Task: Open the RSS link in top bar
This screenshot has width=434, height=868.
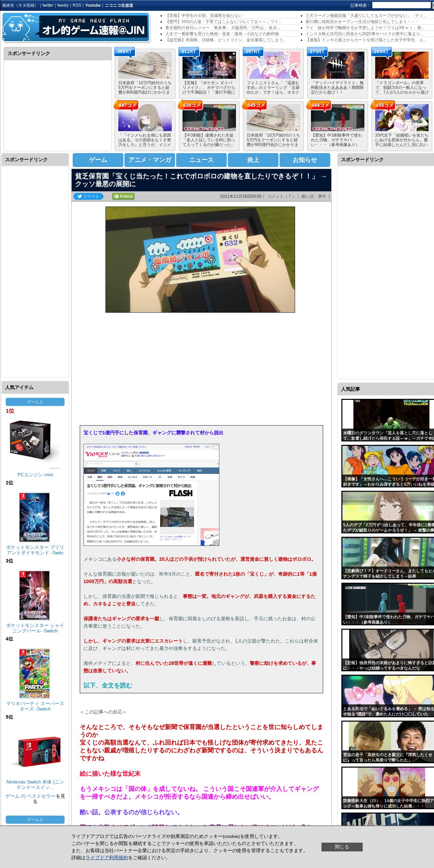Action: [77, 5]
